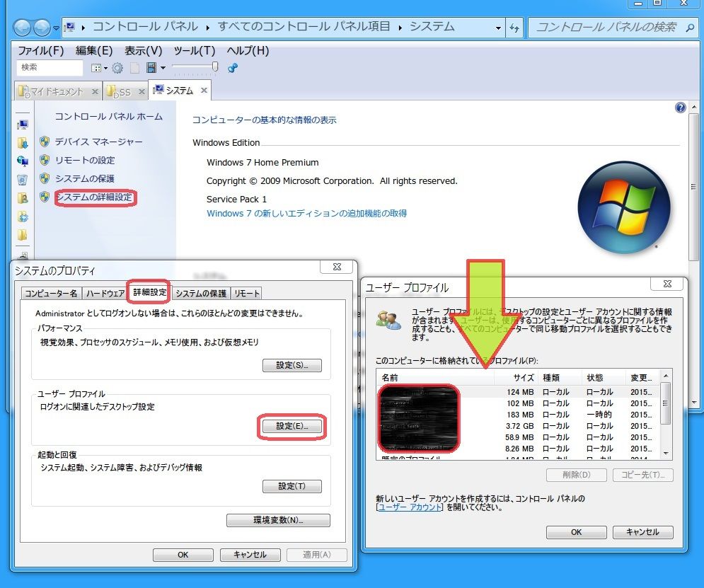The height and width of the screenshot is (588, 704).
Task: Open システムの保護 sidebar link
Action: (85, 178)
